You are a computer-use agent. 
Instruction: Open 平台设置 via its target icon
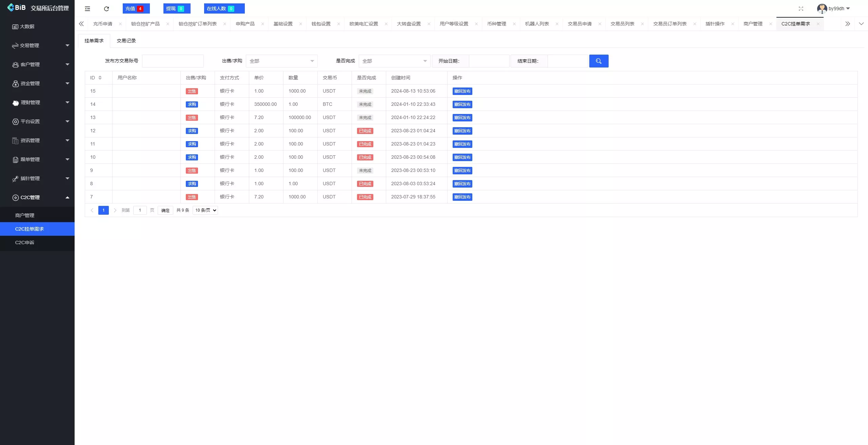pyautogui.click(x=15, y=121)
